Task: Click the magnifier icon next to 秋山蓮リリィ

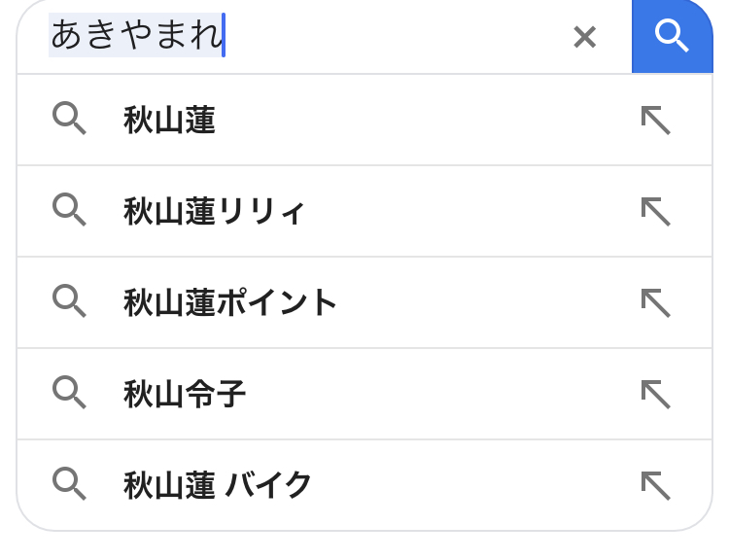Action: [x=69, y=210]
